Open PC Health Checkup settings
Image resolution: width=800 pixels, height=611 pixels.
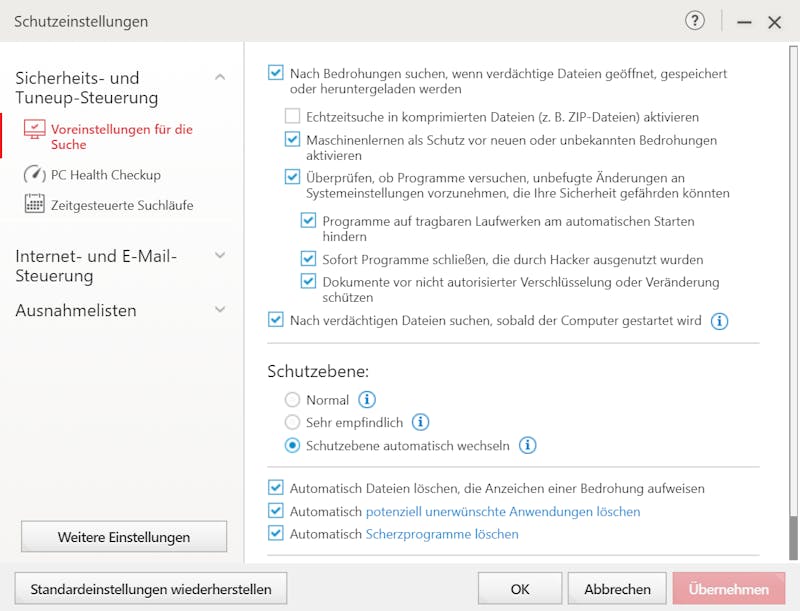pyautogui.click(x=106, y=175)
